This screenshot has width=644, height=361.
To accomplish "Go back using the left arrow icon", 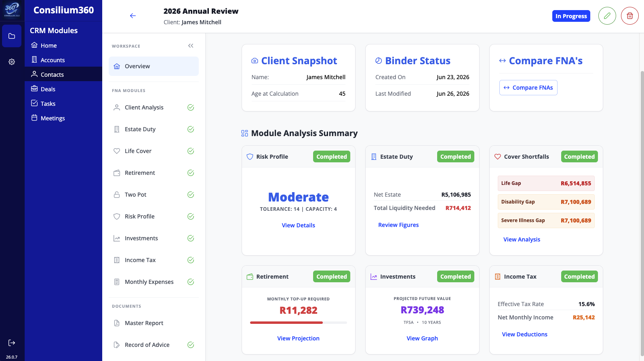I will (x=133, y=16).
